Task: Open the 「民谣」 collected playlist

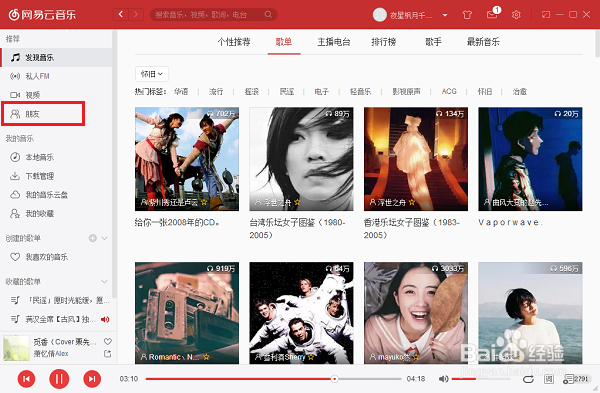Action: pos(57,300)
